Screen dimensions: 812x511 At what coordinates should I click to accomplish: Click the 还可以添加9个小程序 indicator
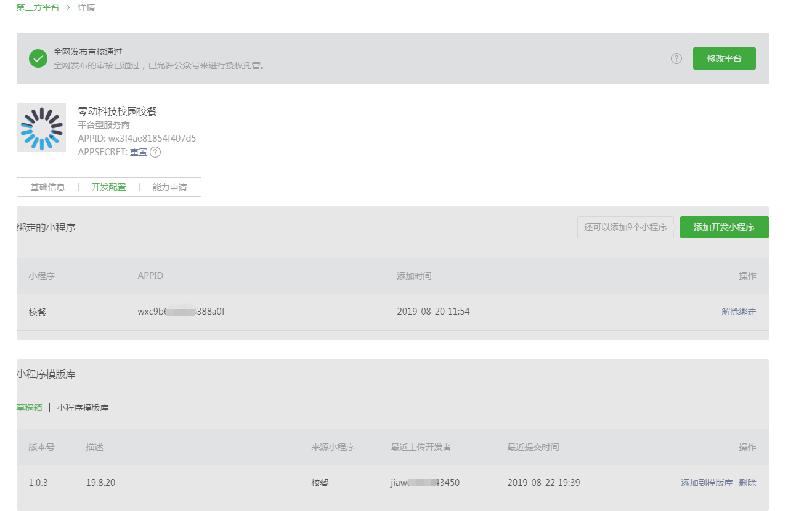pyautogui.click(x=625, y=227)
